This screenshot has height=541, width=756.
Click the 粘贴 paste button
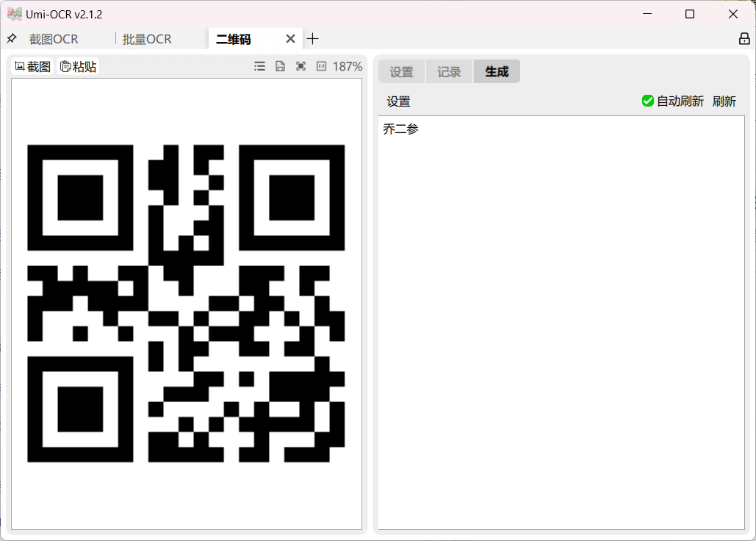(78, 67)
